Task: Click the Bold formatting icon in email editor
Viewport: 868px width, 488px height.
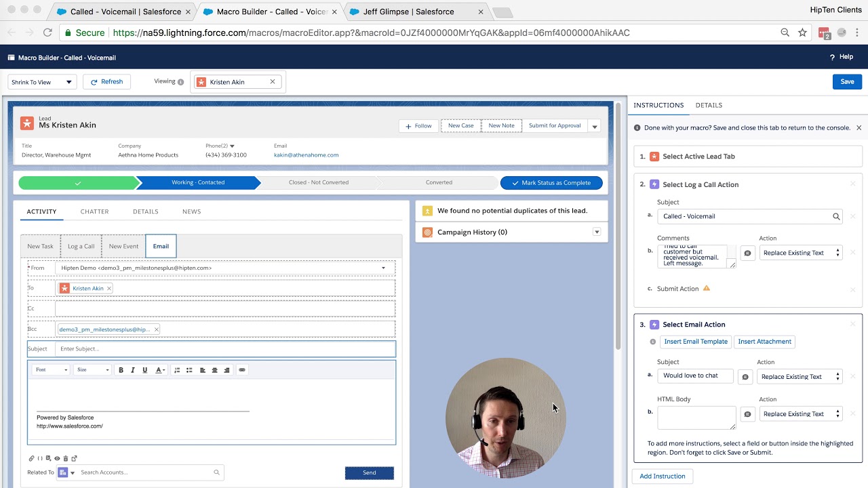Action: (121, 370)
